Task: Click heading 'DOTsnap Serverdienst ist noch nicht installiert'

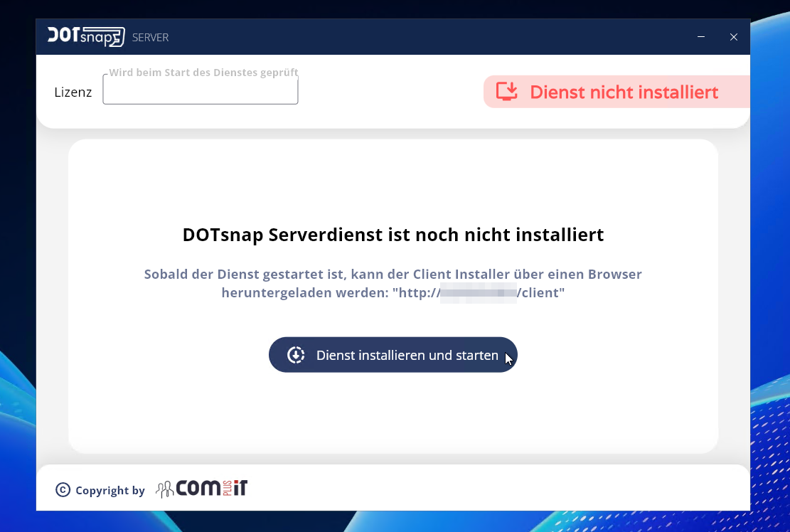Action: (393, 235)
